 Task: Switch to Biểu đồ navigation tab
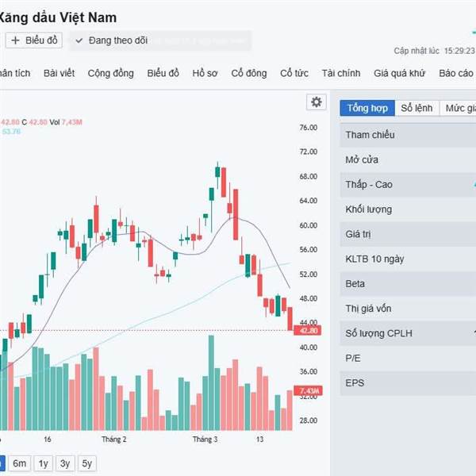coord(163,73)
